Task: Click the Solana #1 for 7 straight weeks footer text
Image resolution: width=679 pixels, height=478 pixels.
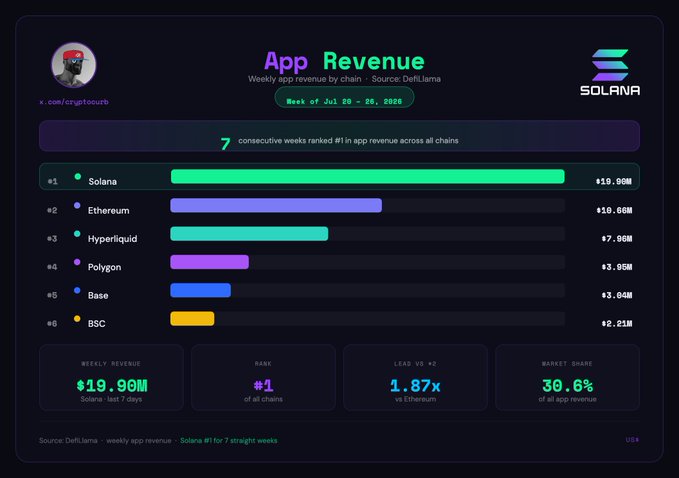Action: point(229,440)
